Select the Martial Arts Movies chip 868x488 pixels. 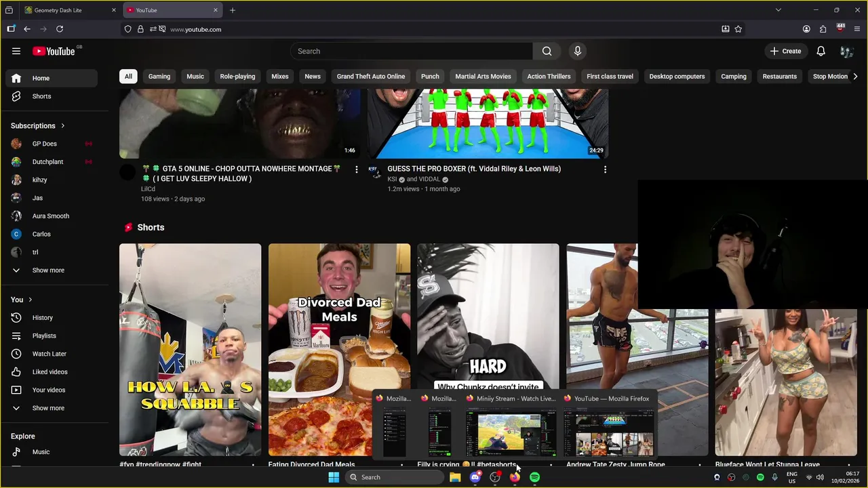(x=483, y=76)
